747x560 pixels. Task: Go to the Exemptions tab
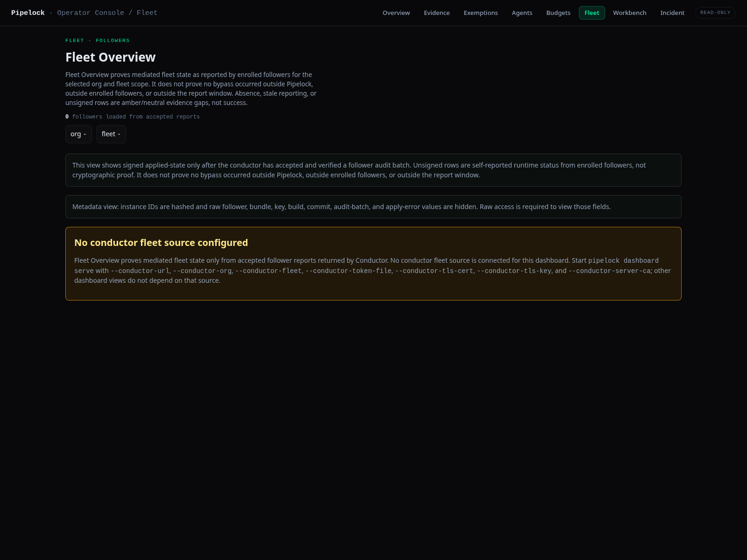pyautogui.click(x=480, y=13)
